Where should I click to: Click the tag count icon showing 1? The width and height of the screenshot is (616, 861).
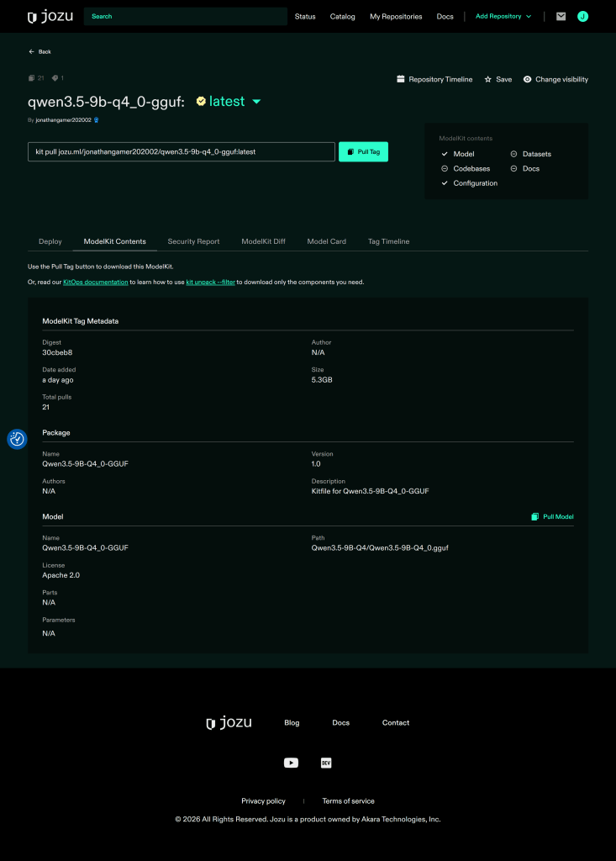point(55,78)
